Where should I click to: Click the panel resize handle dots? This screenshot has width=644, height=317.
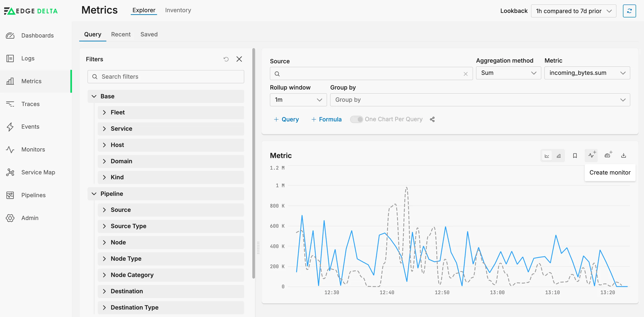(x=258, y=248)
